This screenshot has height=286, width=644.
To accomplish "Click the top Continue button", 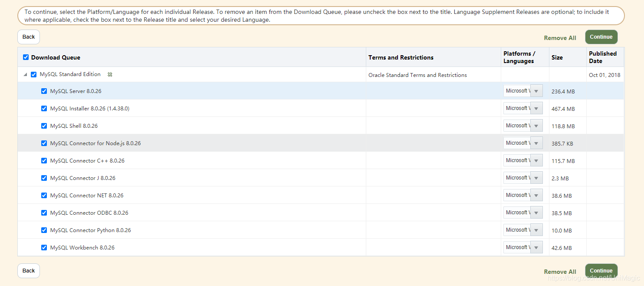I will pyautogui.click(x=601, y=37).
